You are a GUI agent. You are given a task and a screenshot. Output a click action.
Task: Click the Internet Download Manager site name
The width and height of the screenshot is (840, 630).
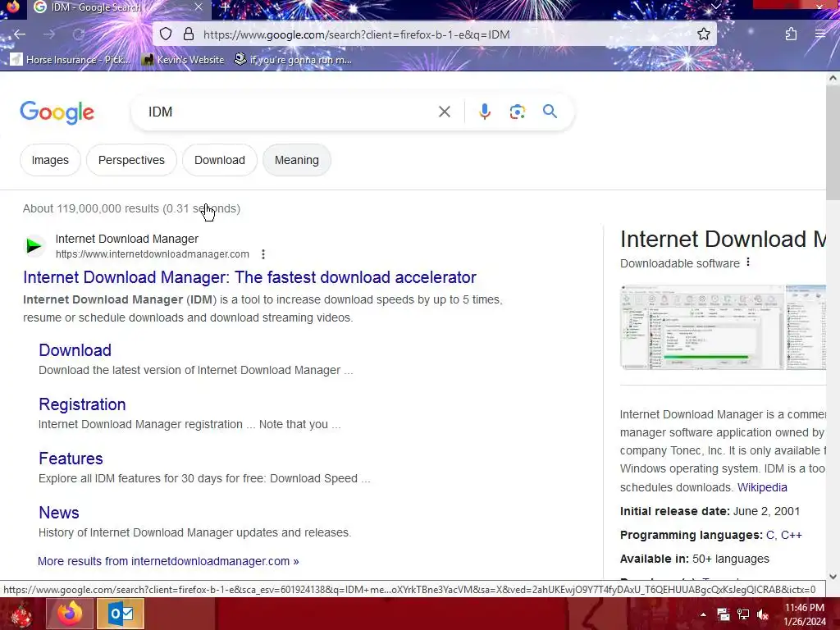point(127,239)
